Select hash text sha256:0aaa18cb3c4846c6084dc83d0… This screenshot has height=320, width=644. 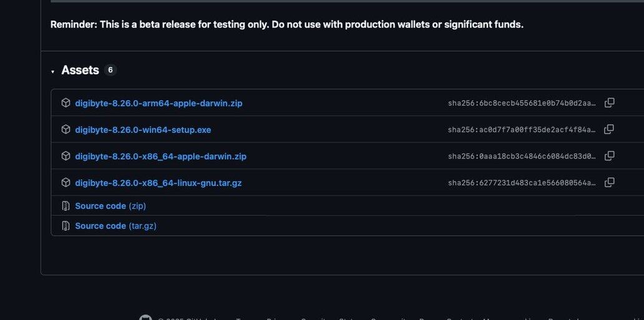[522, 157]
